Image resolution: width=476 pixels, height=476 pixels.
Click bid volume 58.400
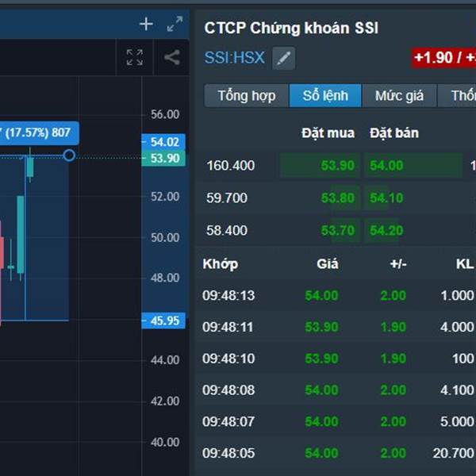227,230
